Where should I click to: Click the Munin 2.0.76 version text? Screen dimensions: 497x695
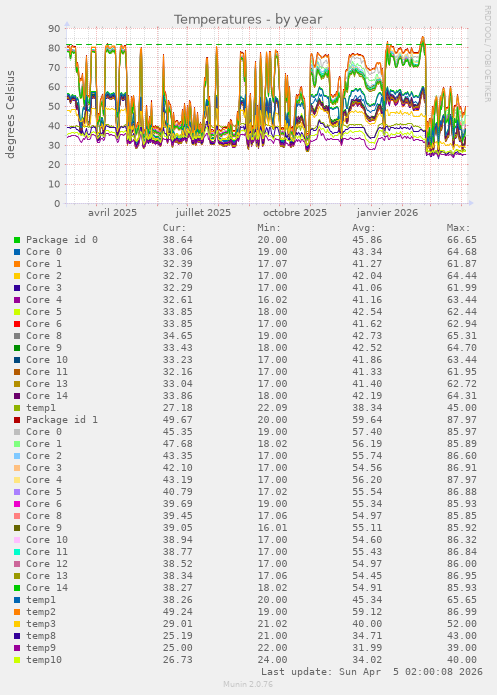tap(248, 684)
